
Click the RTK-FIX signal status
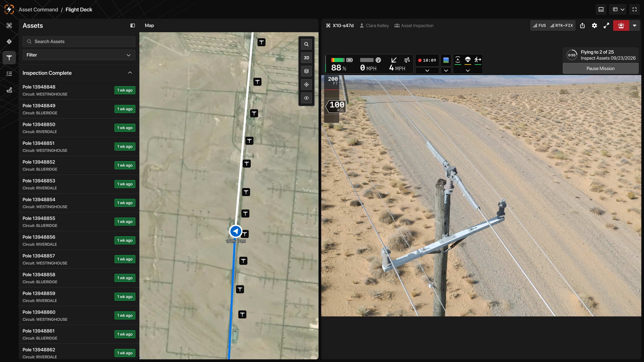pyautogui.click(x=562, y=26)
